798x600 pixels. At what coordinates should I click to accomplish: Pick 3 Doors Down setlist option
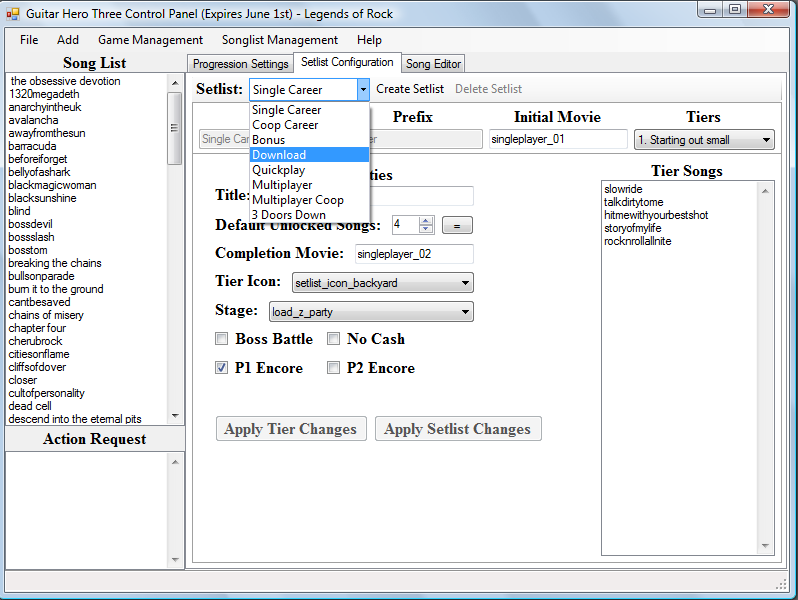point(309,215)
